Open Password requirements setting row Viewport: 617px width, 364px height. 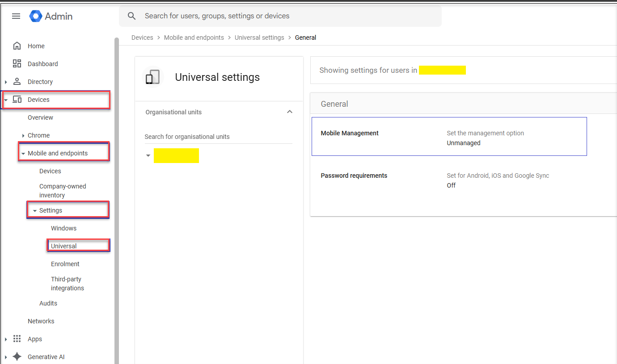pos(449,180)
